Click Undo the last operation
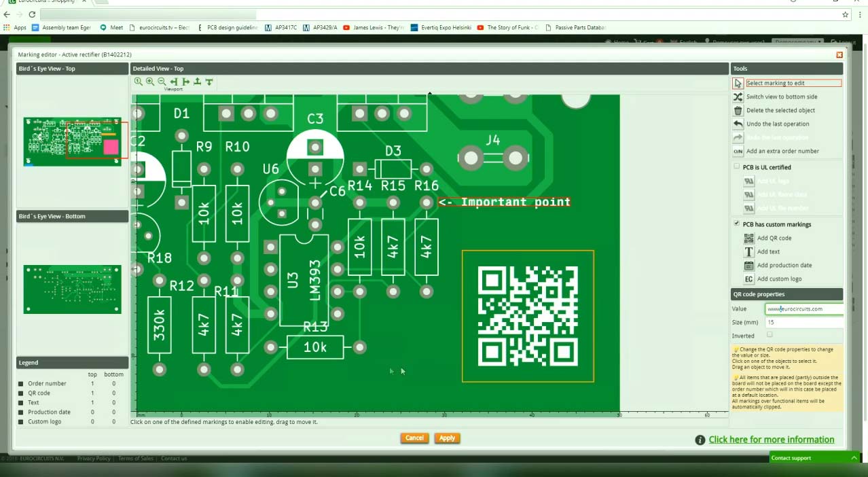Viewport: 868px width, 477px height. coord(778,124)
